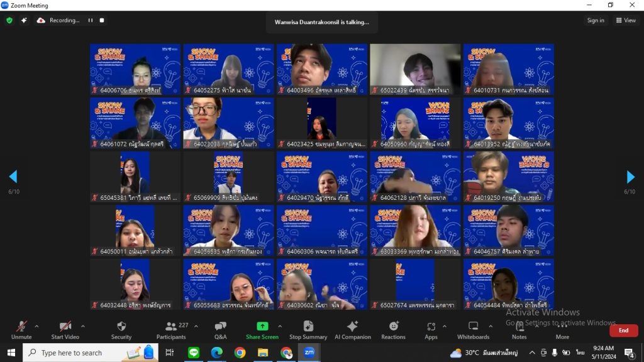
Task: Click the red End meeting button
Action: 623,331
